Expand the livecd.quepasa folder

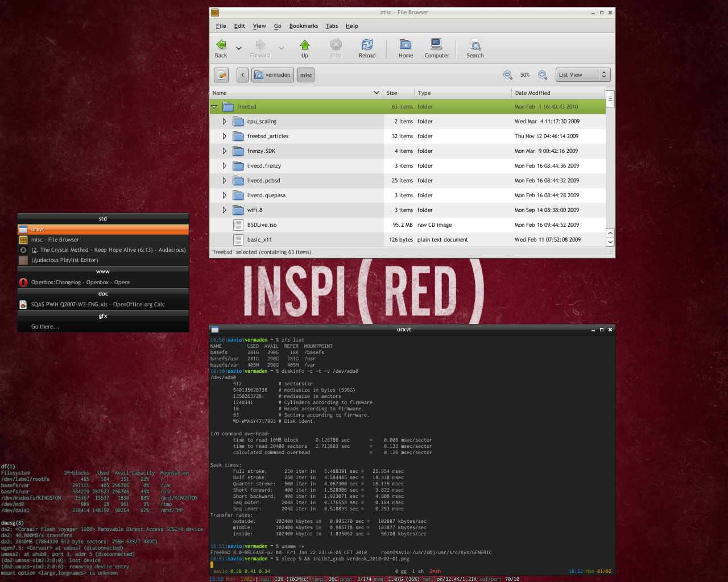click(225, 196)
